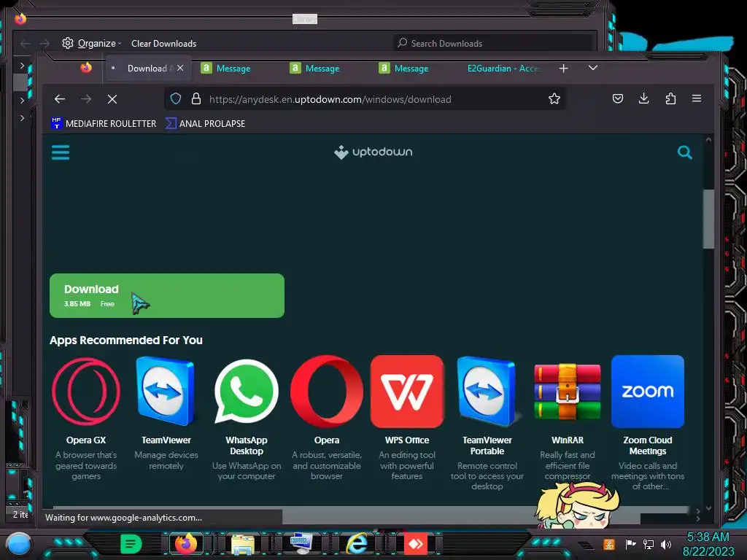Click Firefox icon in the taskbar
The image size is (747, 560).
[x=186, y=544]
